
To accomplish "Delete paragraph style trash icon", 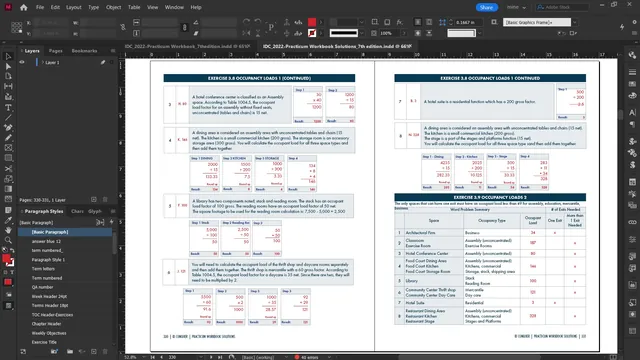I will [x=105, y=351].
